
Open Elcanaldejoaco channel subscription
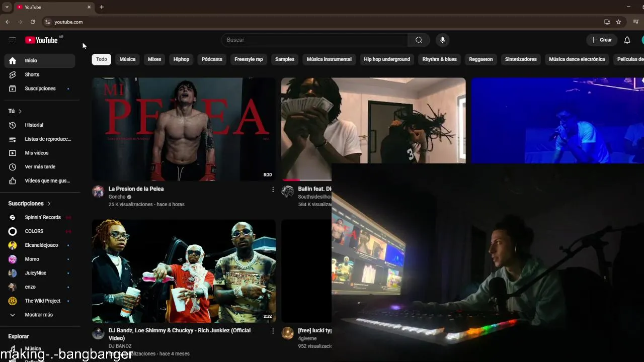pyautogui.click(x=40, y=245)
